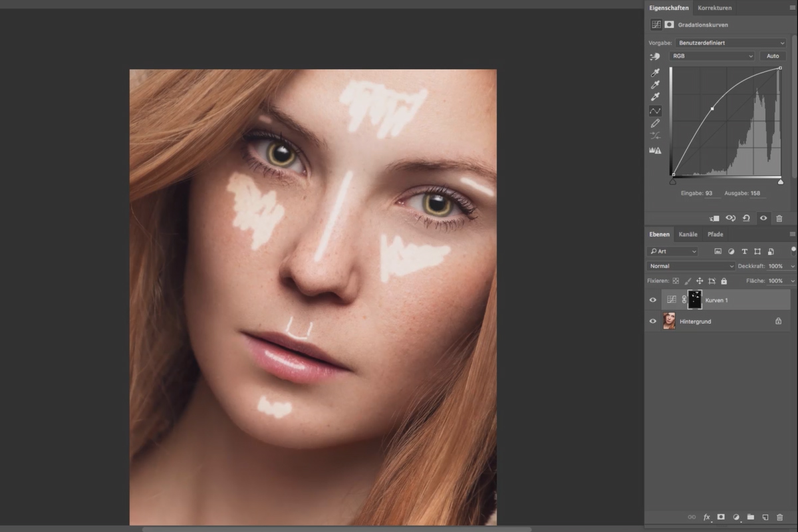The width and height of the screenshot is (798, 532).
Task: Open the Fläche slider arrow
Action: pyautogui.click(x=792, y=281)
